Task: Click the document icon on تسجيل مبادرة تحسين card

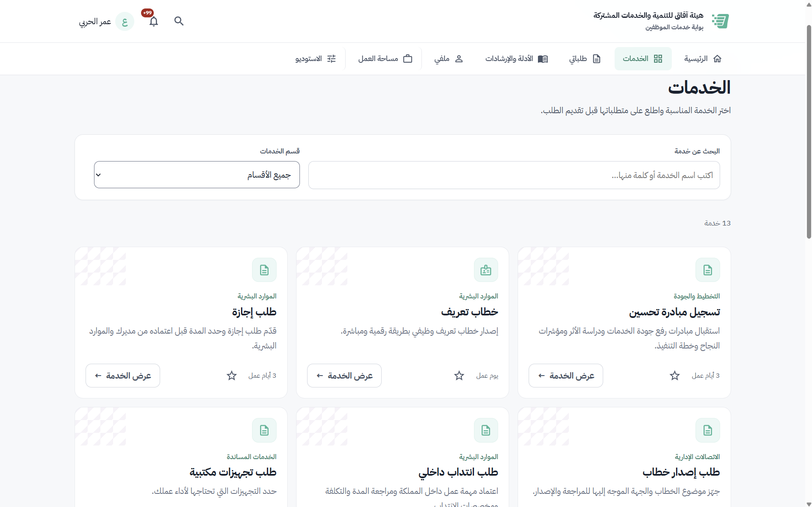Action: tap(708, 270)
